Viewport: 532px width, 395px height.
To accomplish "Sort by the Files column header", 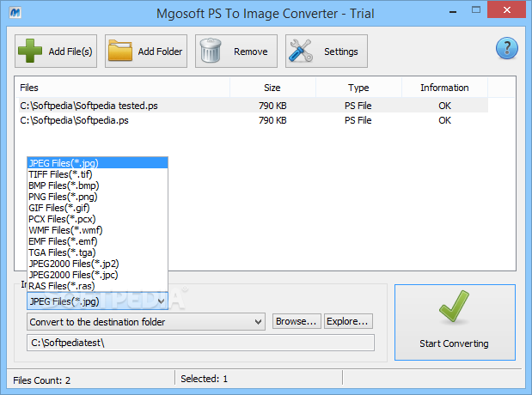I will [123, 88].
